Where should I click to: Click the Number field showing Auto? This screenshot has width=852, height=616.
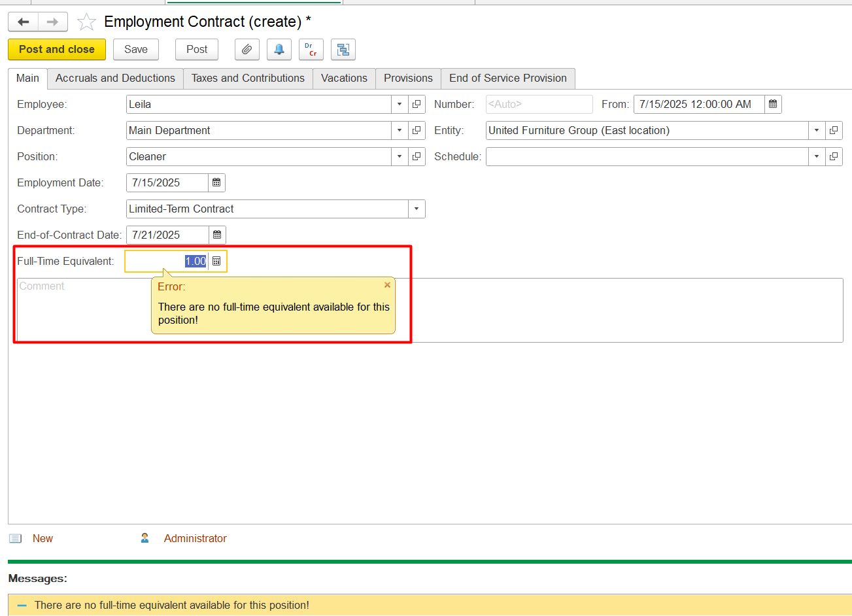[x=539, y=104]
